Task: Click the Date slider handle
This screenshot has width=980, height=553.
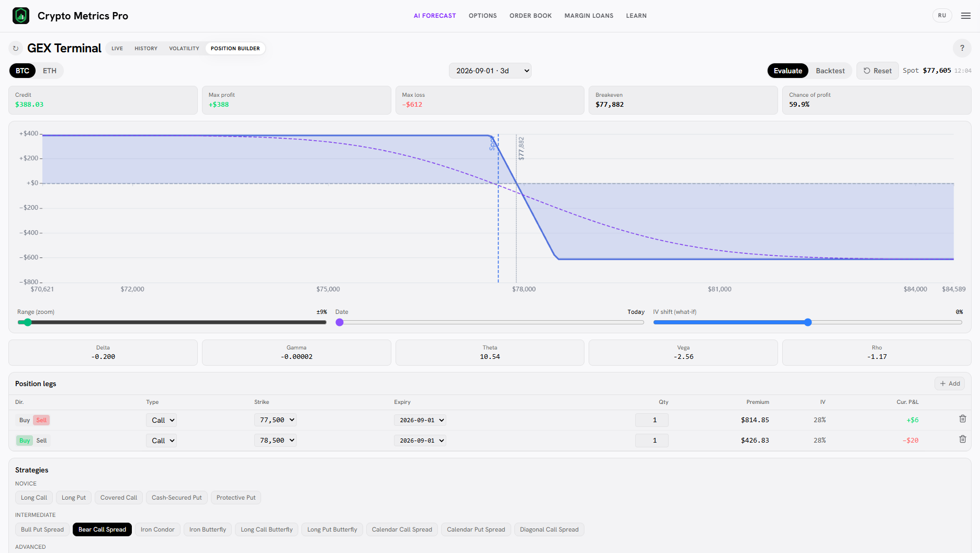Action: tap(340, 322)
